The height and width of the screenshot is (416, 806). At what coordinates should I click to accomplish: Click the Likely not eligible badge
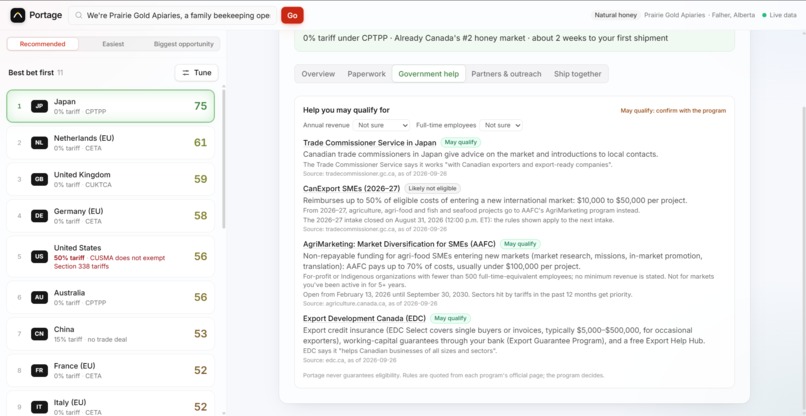click(x=432, y=189)
